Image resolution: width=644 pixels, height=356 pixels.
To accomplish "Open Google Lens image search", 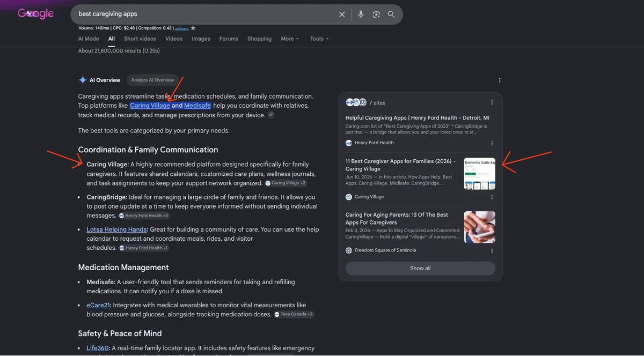I will 376,14.
